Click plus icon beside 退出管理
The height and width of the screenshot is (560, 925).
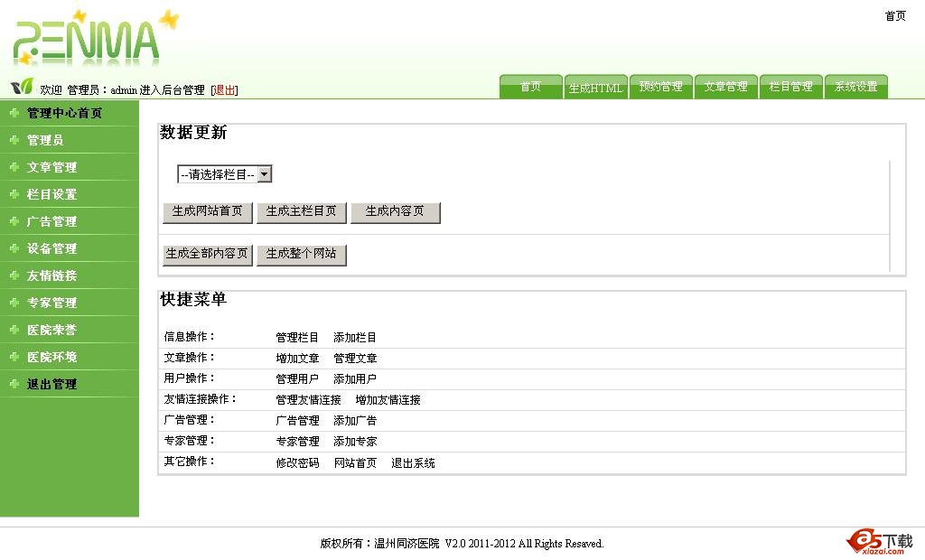pyautogui.click(x=14, y=384)
